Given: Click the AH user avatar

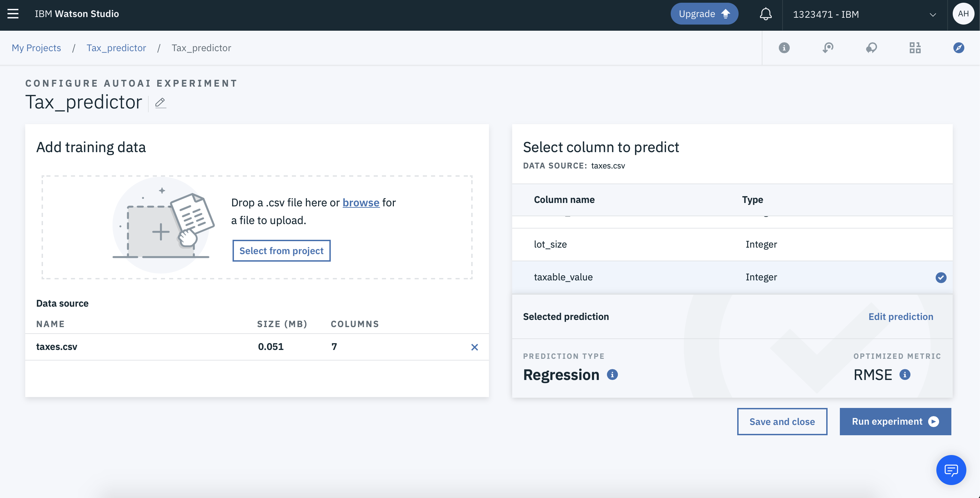Looking at the screenshot, I should tap(963, 14).
